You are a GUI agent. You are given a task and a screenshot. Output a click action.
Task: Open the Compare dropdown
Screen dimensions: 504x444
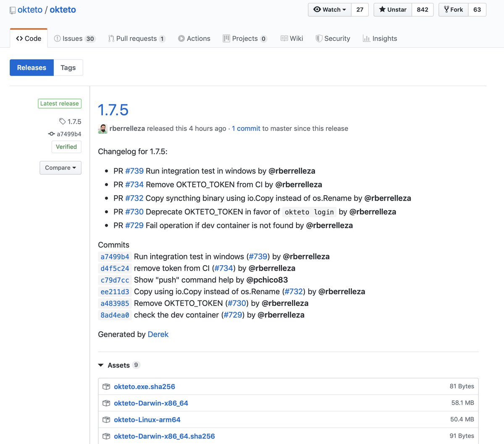[x=60, y=168]
